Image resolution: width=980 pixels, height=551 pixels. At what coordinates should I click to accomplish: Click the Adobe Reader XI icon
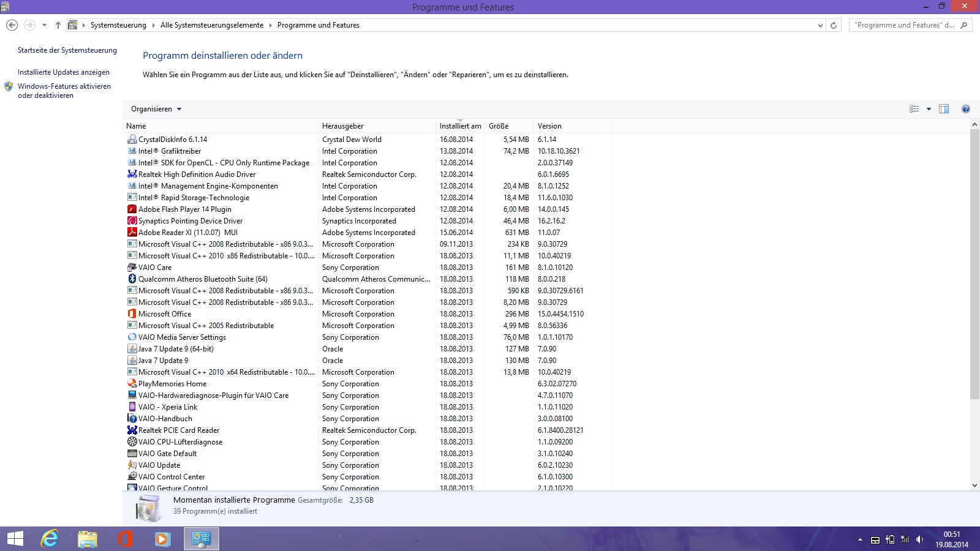132,233
